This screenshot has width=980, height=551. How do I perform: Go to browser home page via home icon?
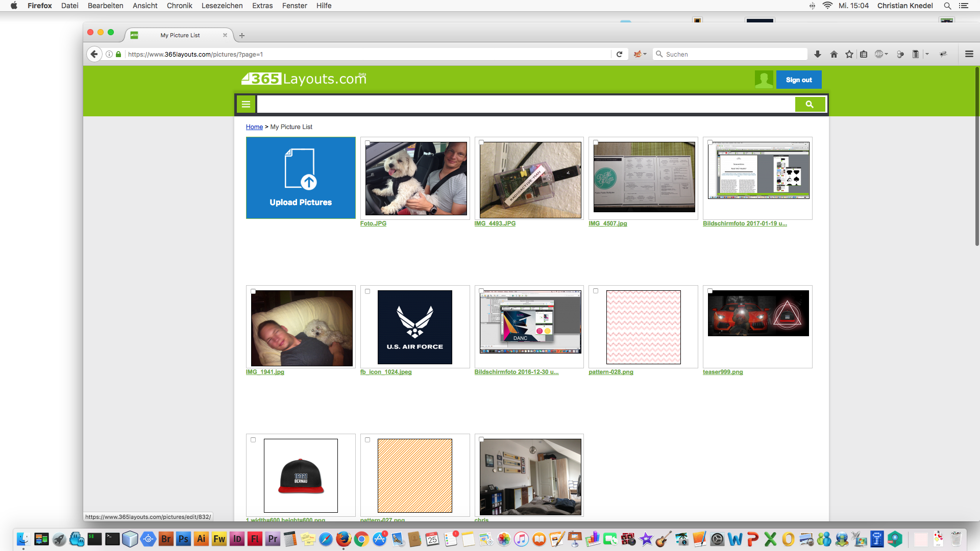(834, 54)
